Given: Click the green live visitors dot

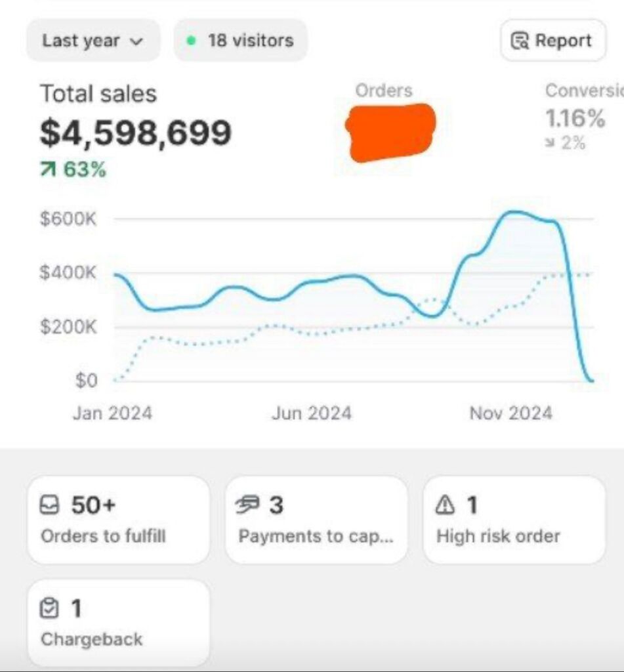Looking at the screenshot, I should pos(191,41).
